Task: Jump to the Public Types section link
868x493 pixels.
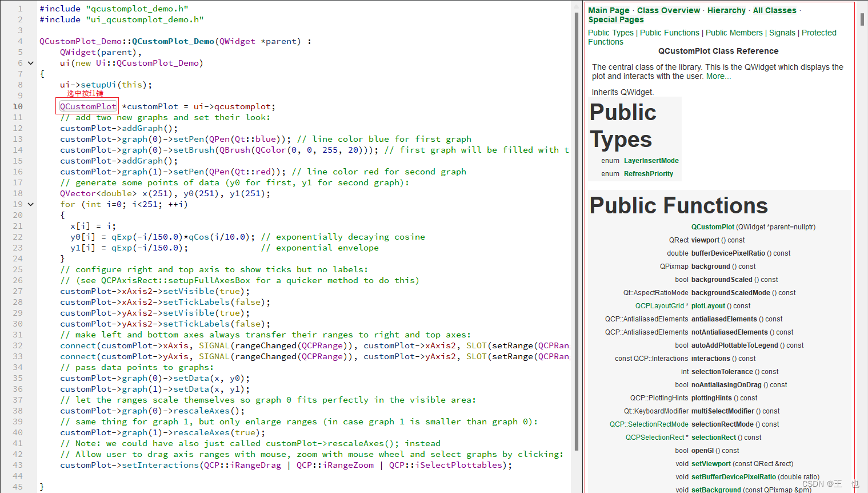Action: (611, 33)
